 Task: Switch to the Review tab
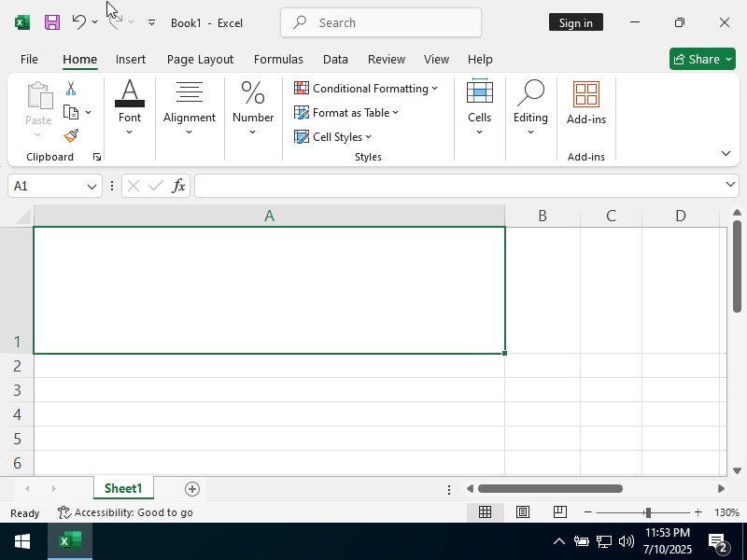[387, 59]
